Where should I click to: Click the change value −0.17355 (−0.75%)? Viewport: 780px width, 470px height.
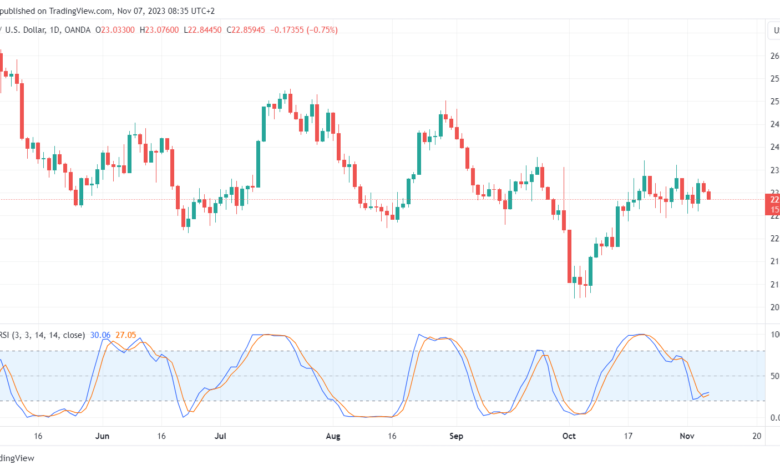pyautogui.click(x=304, y=30)
